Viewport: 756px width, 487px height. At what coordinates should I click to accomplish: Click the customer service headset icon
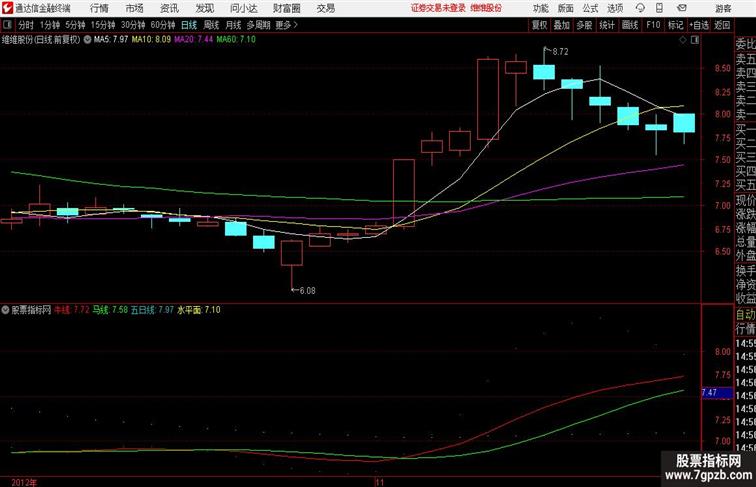pyautogui.click(x=640, y=8)
